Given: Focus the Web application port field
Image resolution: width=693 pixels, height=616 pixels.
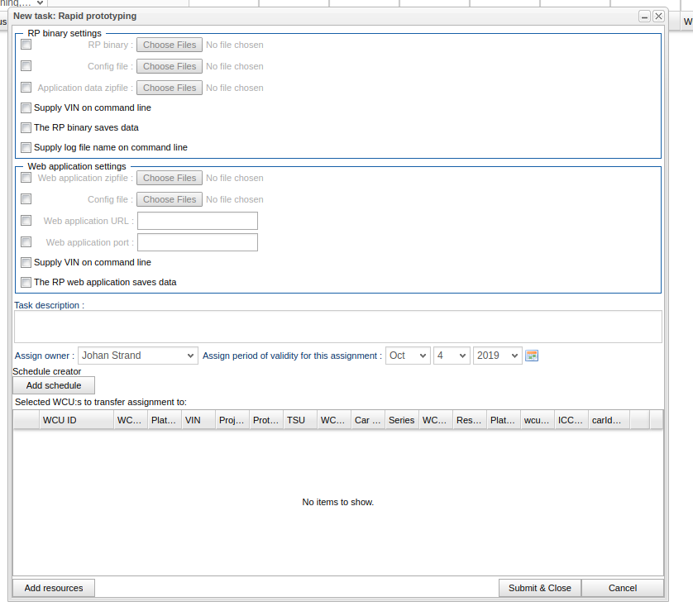Looking at the screenshot, I should click(x=198, y=242).
